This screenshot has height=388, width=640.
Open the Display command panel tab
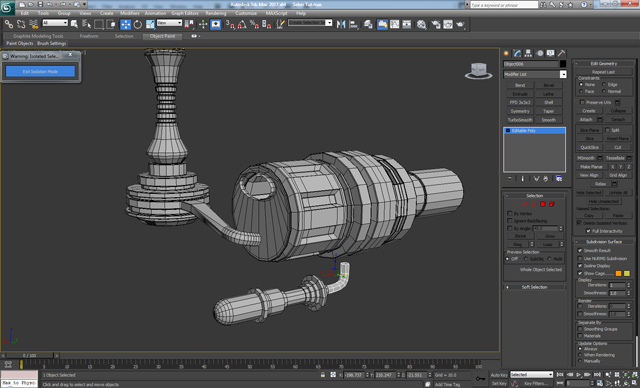click(x=551, y=53)
